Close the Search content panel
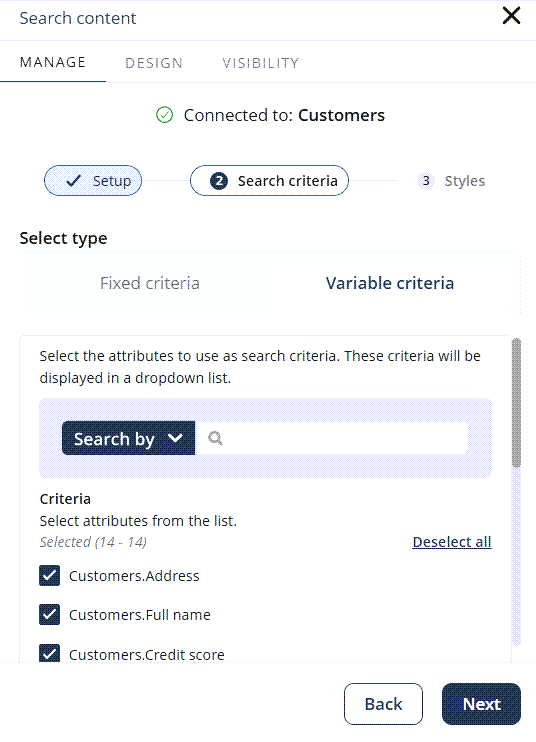Viewport: 536px width, 742px height. coord(511,16)
